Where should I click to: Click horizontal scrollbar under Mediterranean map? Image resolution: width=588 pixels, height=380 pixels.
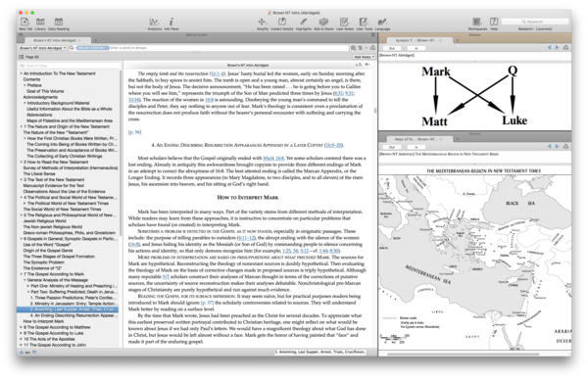pos(464,354)
